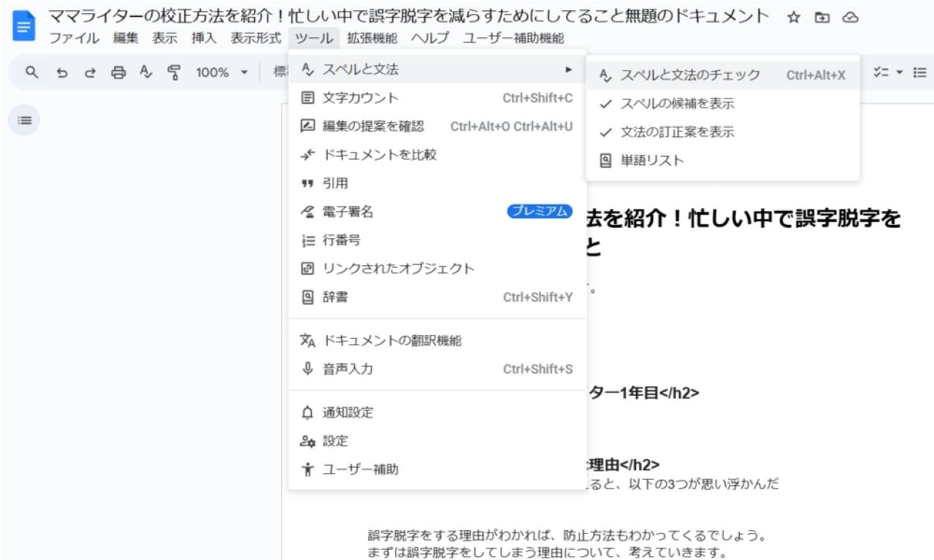Open the Google Docs home icon
Screen dimensions: 934x560
pyautogui.click(x=24, y=27)
